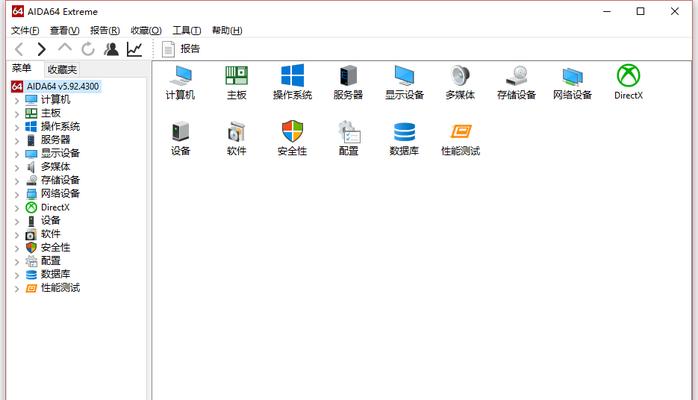Viewport: 698px width, 400px height.
Task: Open the 网络设备 network icon in main pane
Action: [x=572, y=82]
